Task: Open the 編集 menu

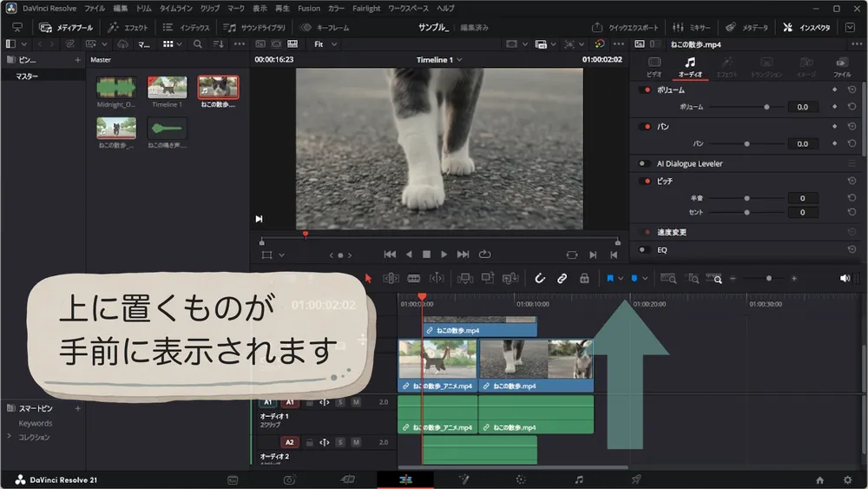Action: pos(120,9)
